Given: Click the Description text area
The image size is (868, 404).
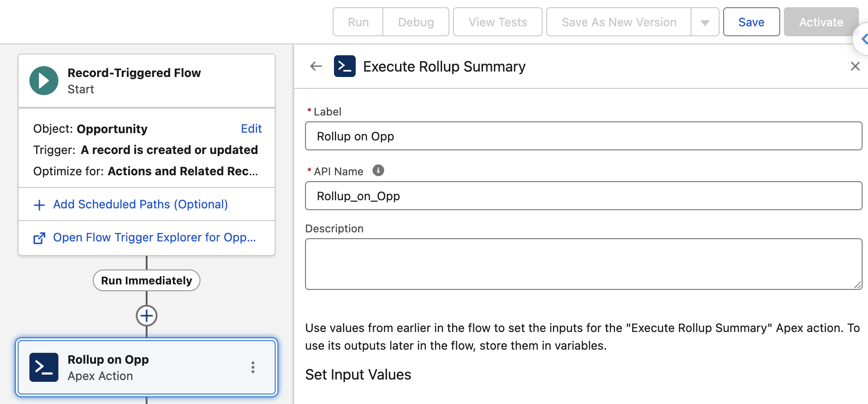Looking at the screenshot, I should tap(583, 264).
